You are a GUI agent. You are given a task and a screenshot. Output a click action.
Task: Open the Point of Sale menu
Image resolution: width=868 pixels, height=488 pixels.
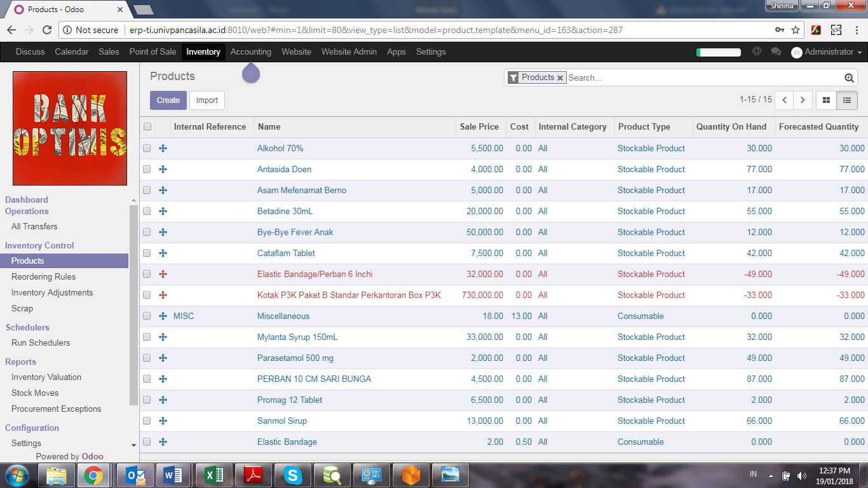point(153,52)
